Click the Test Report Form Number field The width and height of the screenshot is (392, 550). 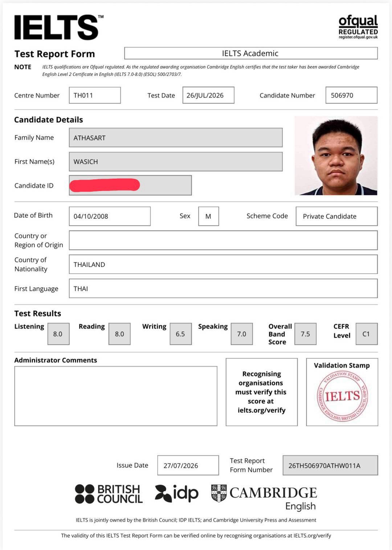(330, 465)
